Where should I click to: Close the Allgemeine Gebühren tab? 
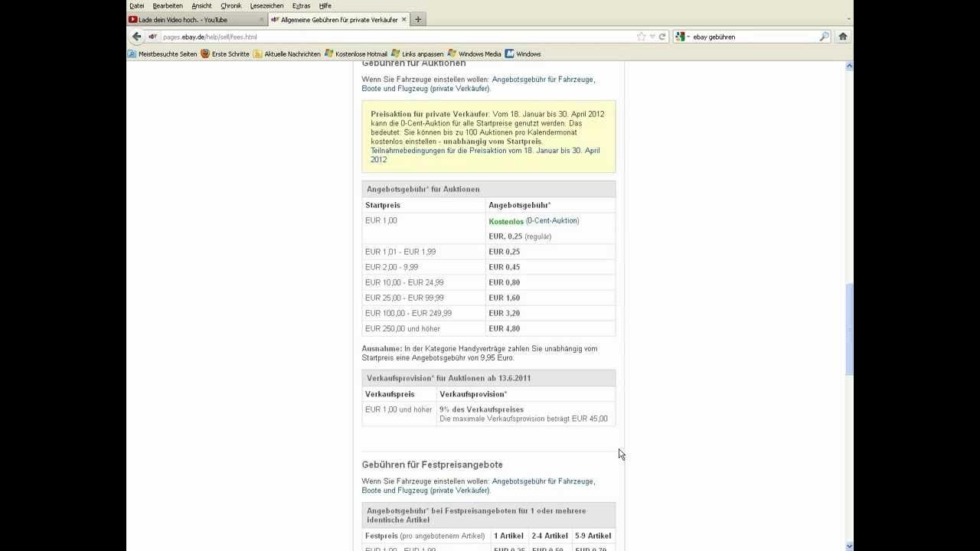tap(403, 20)
